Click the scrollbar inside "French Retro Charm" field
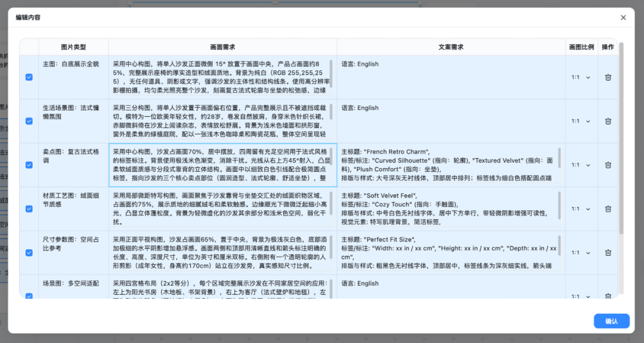Viewport: 644px width, 343px height. click(x=559, y=157)
